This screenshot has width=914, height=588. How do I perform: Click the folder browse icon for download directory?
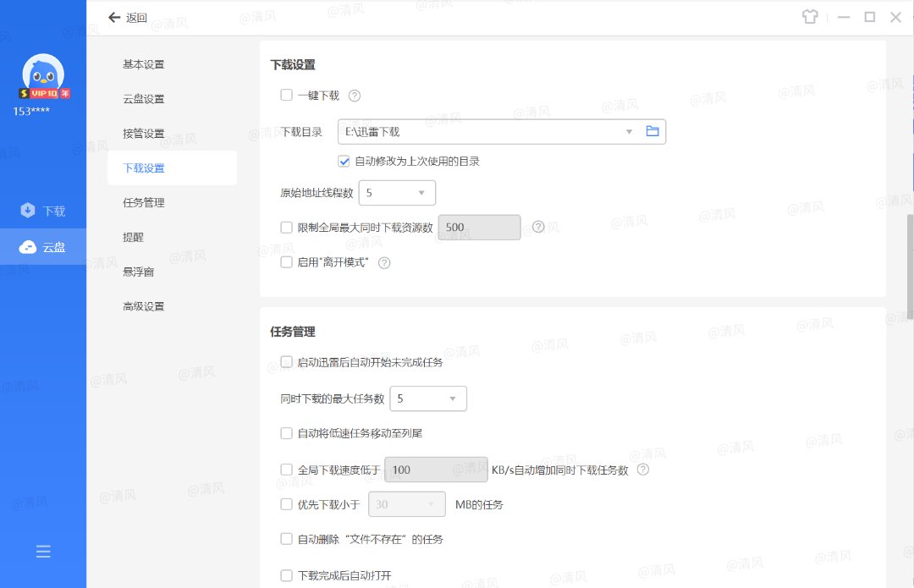(652, 131)
